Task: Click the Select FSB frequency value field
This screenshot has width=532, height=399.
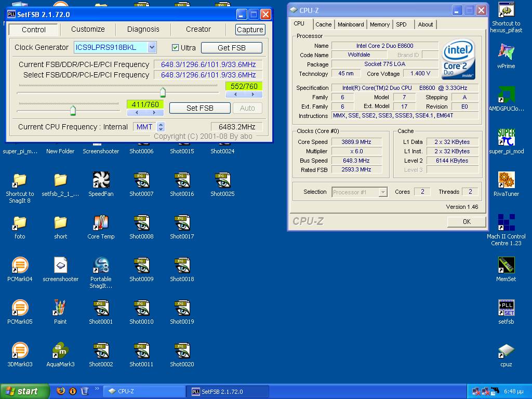Action: 208,75
